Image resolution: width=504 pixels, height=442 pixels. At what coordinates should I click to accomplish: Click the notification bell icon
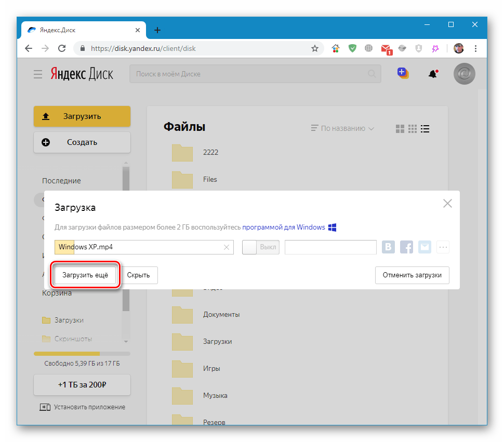click(x=433, y=73)
